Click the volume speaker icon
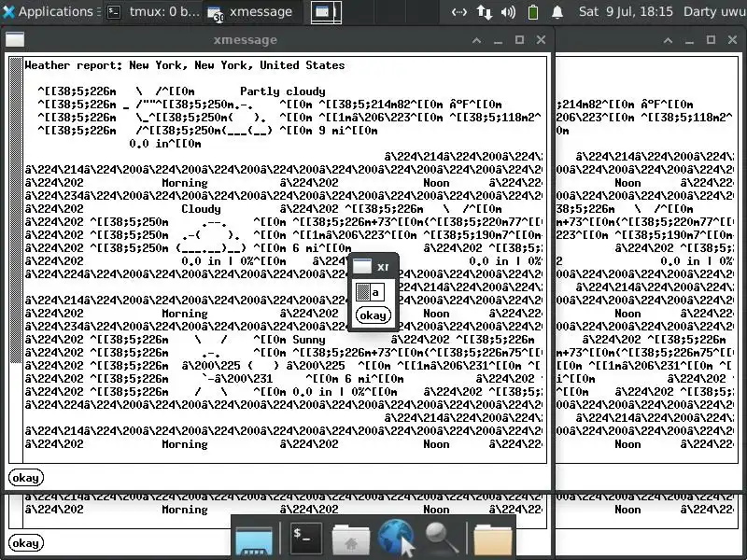Screen dimensions: 747x560 click(508, 12)
